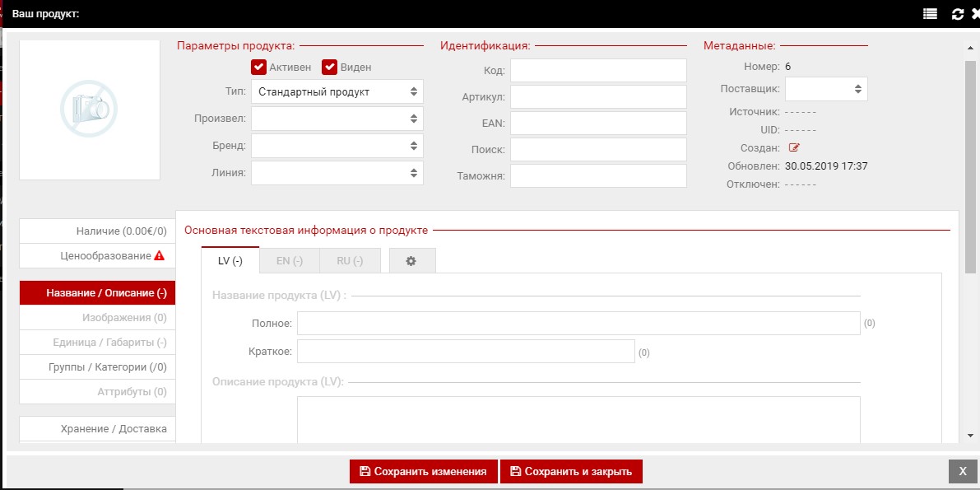Switch to the EN language tab
980x490 pixels.
(x=290, y=261)
